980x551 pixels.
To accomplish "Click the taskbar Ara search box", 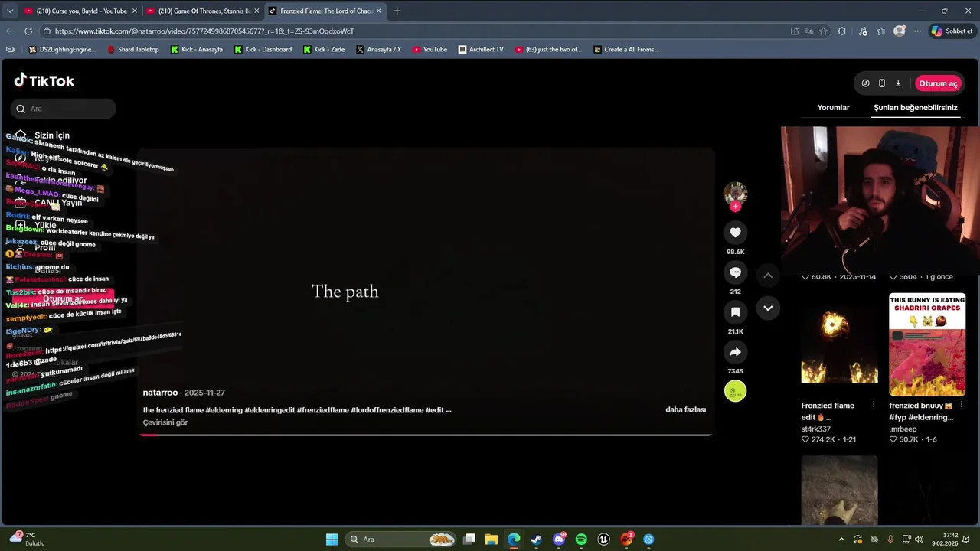I will [401, 540].
